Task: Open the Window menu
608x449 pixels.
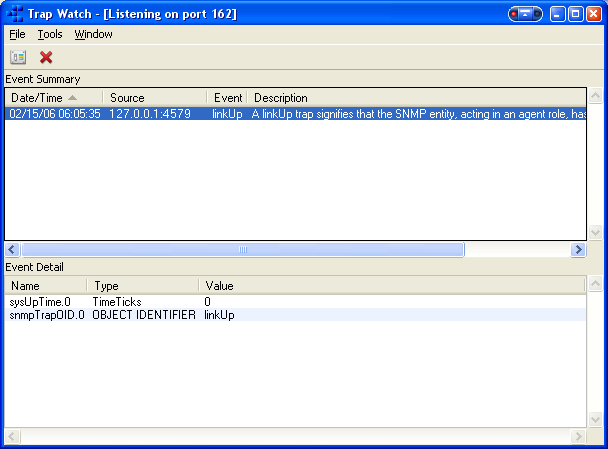Action: [x=93, y=34]
